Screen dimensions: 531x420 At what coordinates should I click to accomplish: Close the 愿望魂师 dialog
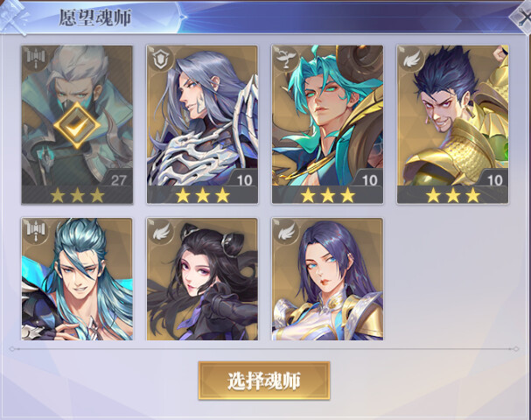coord(521,17)
